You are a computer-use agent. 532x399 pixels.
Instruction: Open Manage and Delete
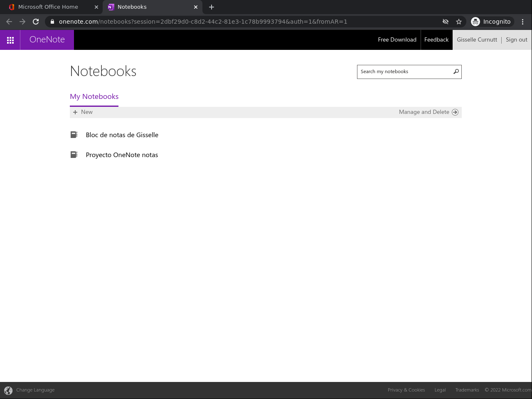click(x=429, y=112)
